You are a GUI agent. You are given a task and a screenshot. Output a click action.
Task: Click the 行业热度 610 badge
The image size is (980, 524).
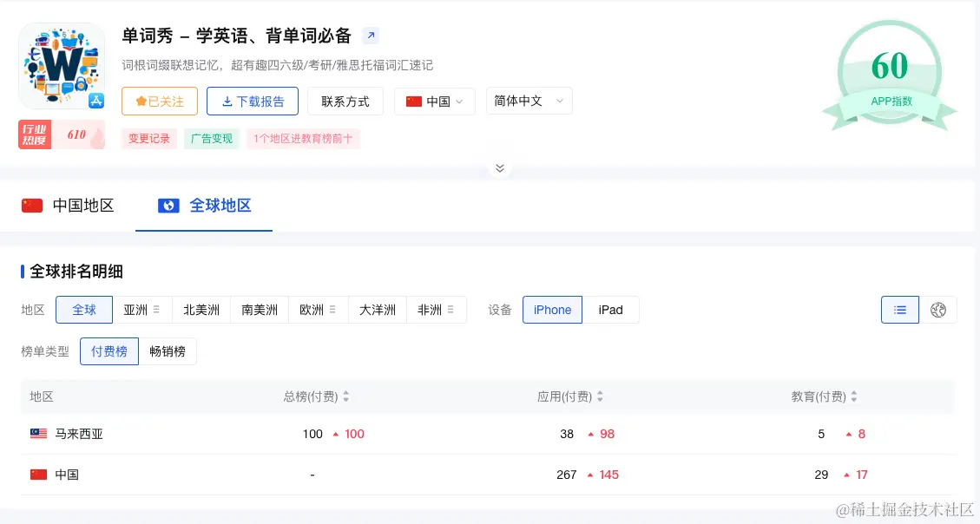[62, 134]
